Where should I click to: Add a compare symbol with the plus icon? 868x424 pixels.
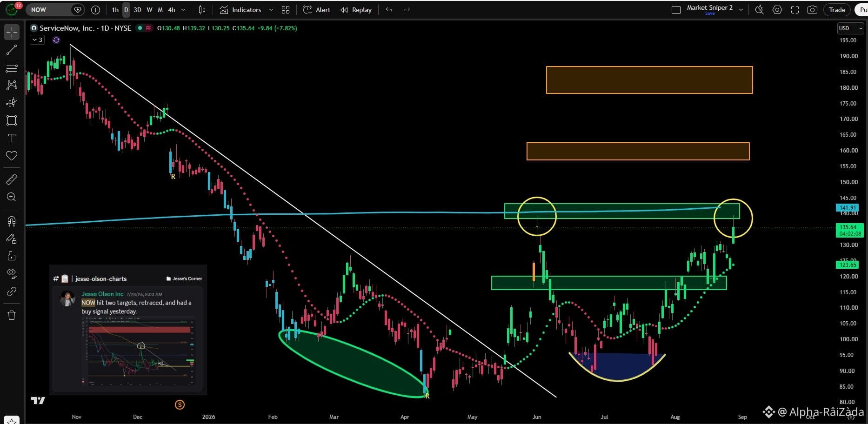[x=95, y=10]
